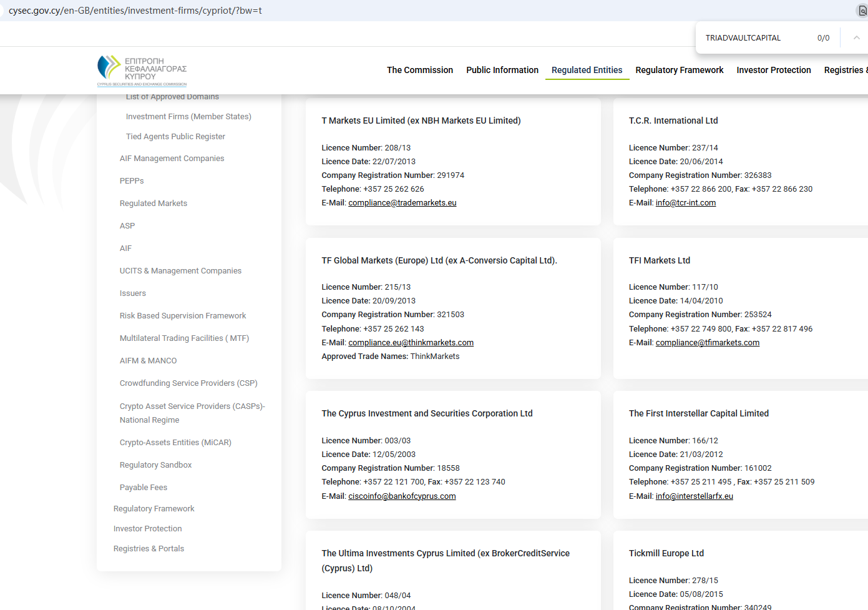The width and height of the screenshot is (868, 610).
Task: Click ciscoinfo@bankofcyprus.com email link
Action: tap(402, 496)
